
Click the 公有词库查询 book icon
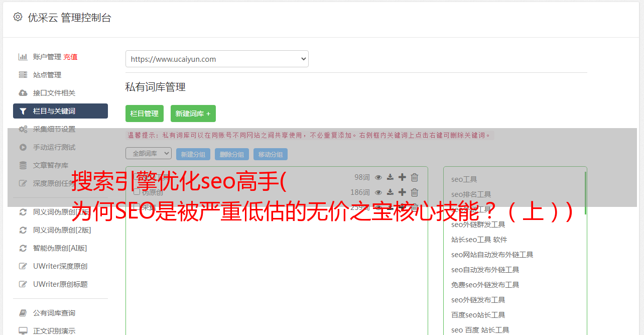(23, 313)
